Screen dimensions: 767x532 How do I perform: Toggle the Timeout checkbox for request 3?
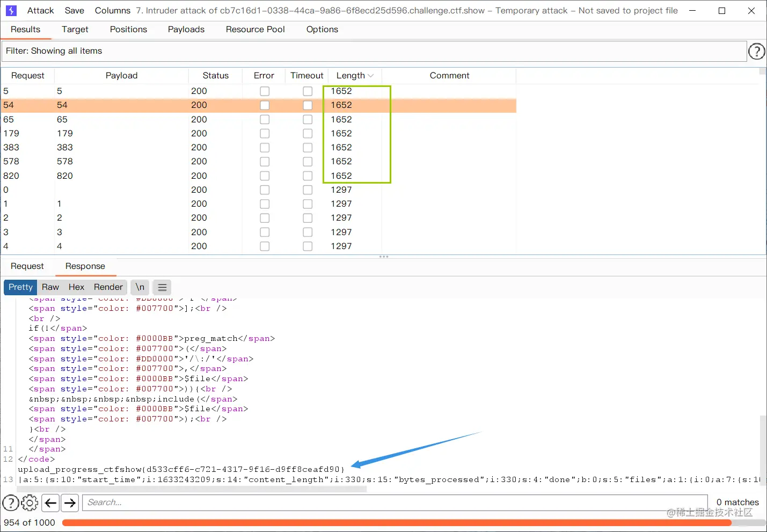[308, 232]
